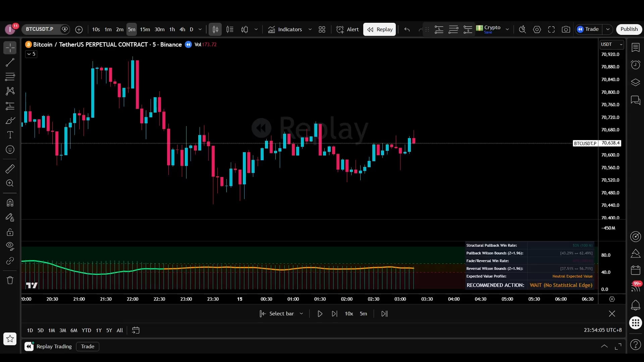Expand the Select bar dropdown
Image resolution: width=644 pixels, height=362 pixels.
click(x=301, y=314)
